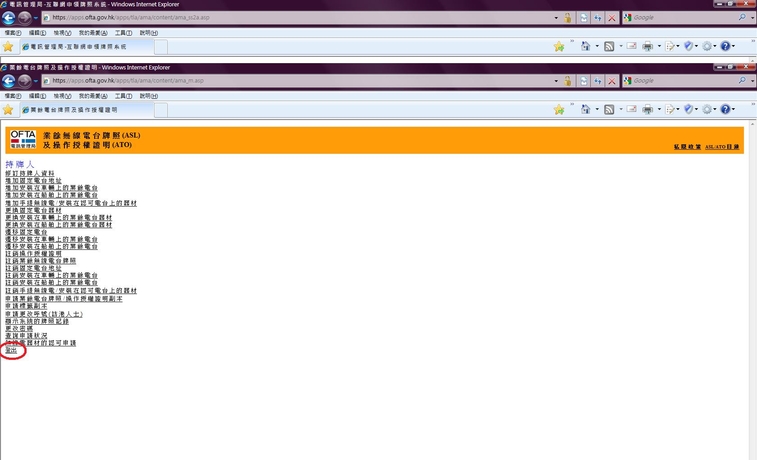Click the Print icon in the front window toolbar

coord(647,109)
